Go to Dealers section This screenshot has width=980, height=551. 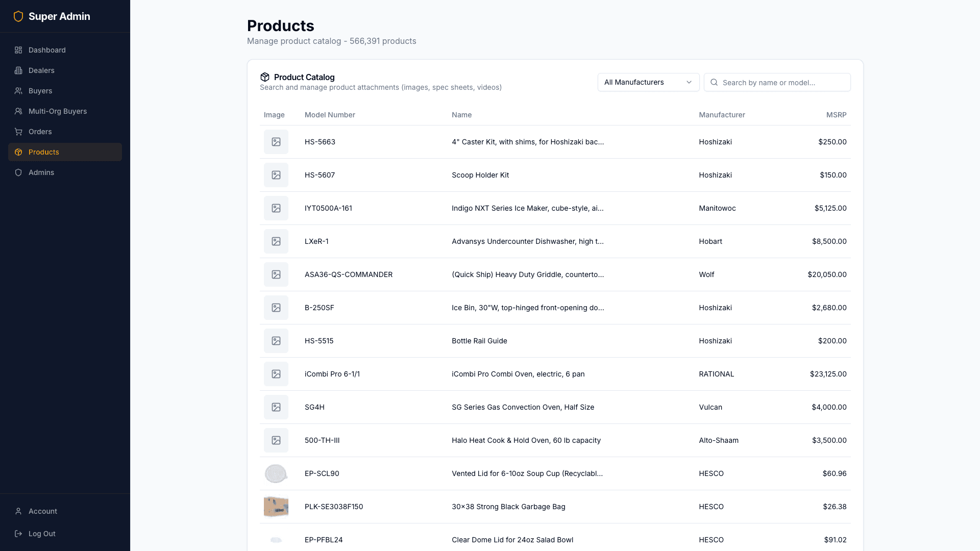coord(65,70)
